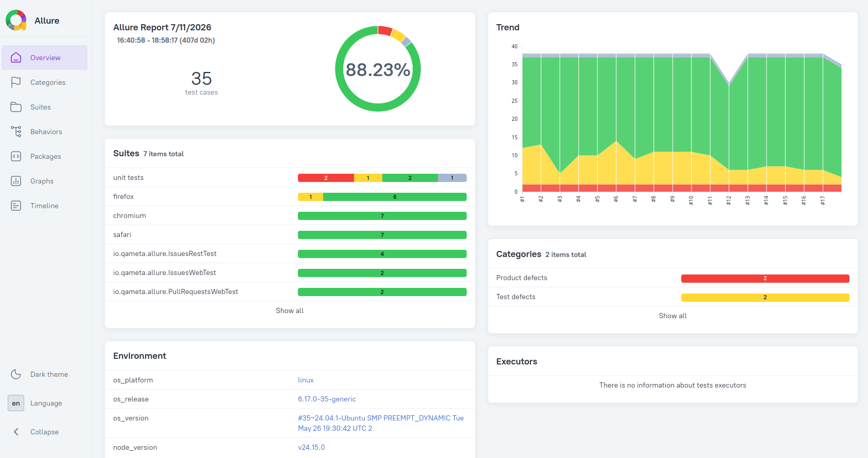Click red failed segment of unit tests bar
Screen dimensions: 868x458
click(x=326, y=178)
